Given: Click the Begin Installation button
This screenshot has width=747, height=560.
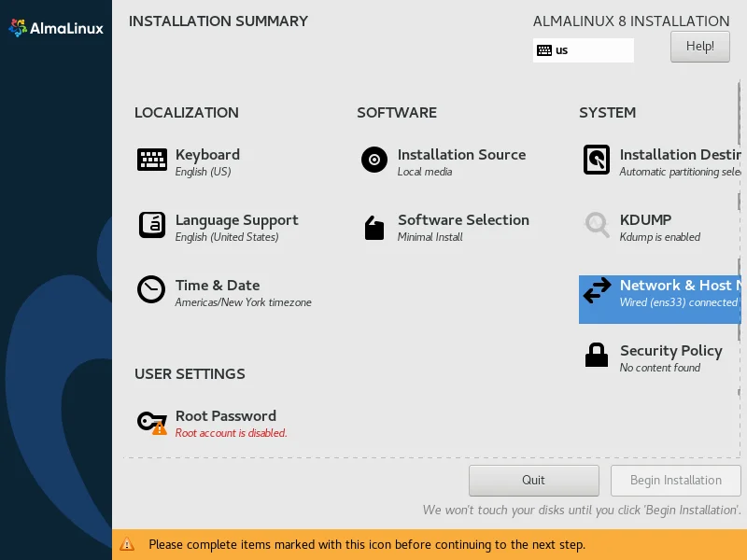Looking at the screenshot, I should point(675,480).
